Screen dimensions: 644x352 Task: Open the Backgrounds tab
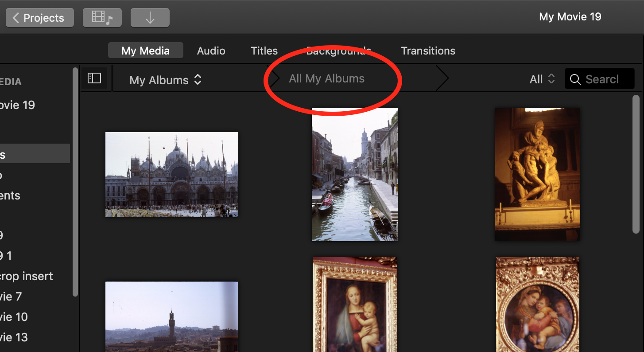click(x=339, y=51)
